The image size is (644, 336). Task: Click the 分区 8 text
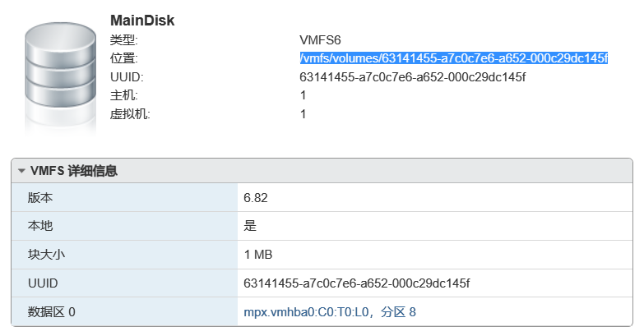pyautogui.click(x=398, y=312)
